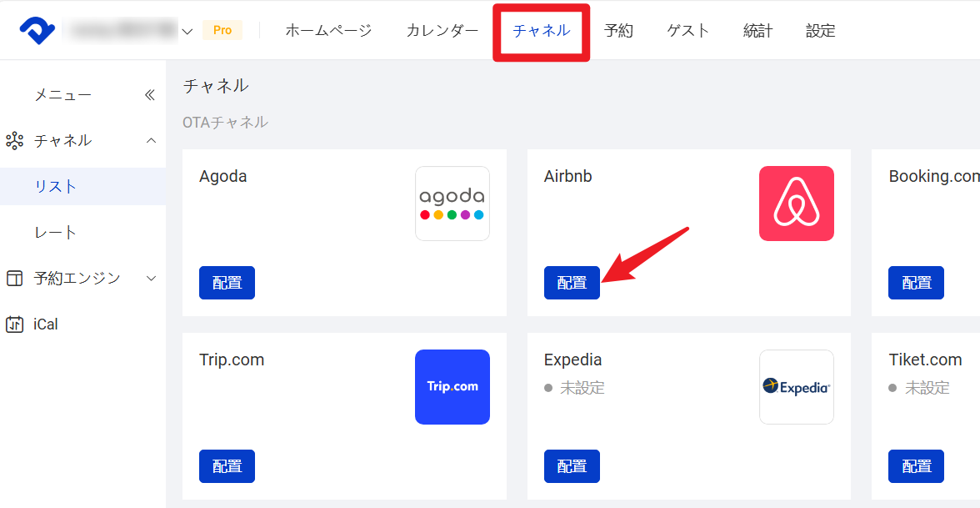Image resolution: width=980 pixels, height=508 pixels.
Task: Open the 設定 tab
Action: pyautogui.click(x=820, y=29)
